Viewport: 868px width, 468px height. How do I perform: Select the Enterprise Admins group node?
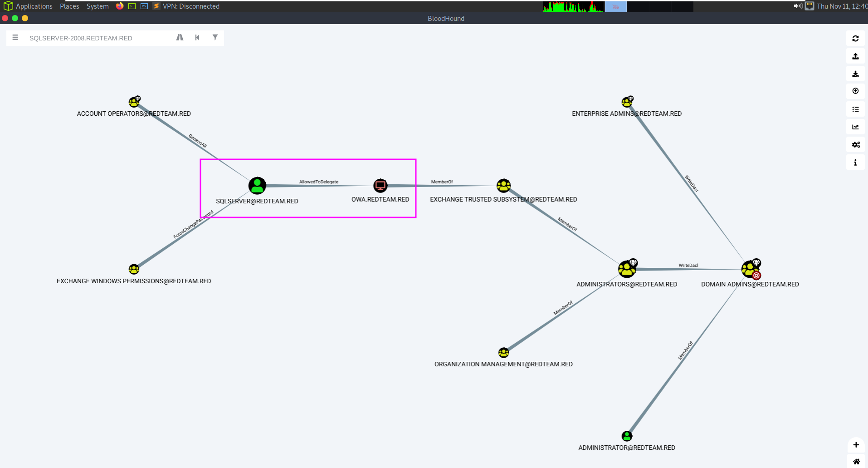pos(627,101)
